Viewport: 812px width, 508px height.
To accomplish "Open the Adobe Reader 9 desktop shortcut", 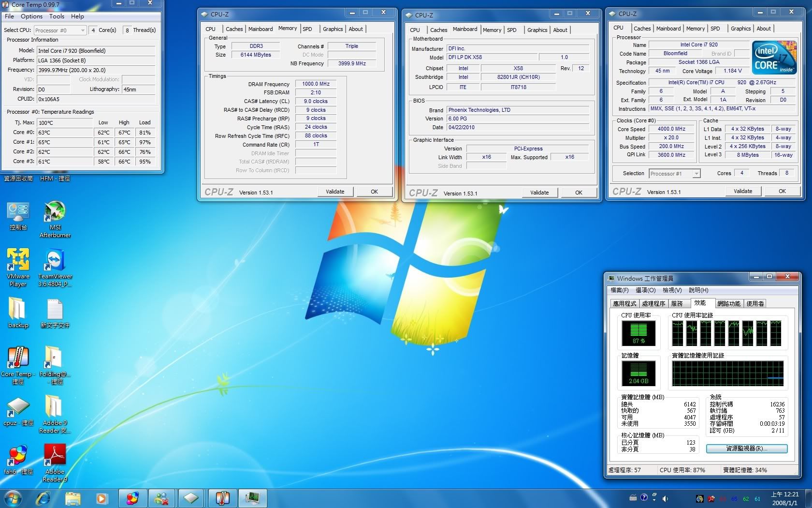I will [x=55, y=463].
